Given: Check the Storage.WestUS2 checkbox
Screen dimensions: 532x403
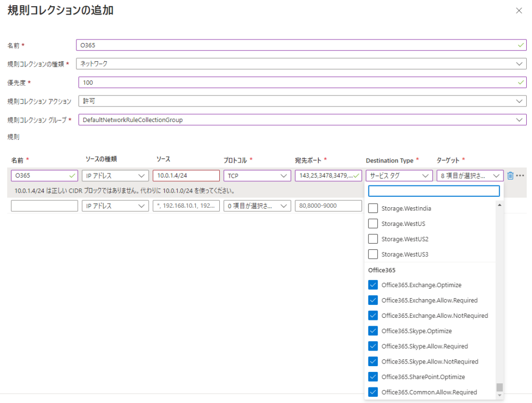Looking at the screenshot, I should click(x=373, y=239).
